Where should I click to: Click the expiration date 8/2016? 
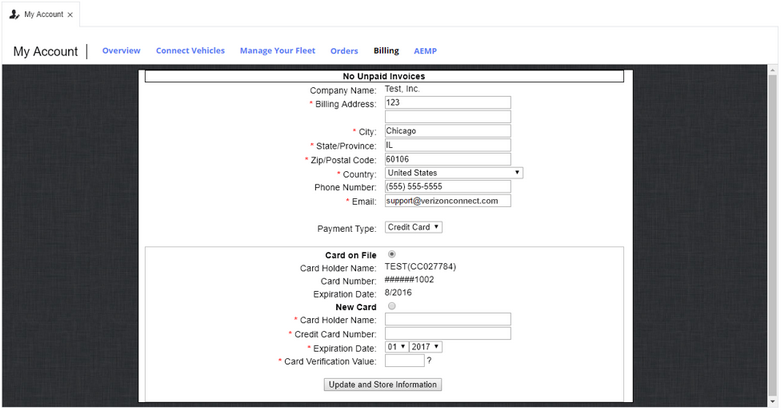[398, 293]
